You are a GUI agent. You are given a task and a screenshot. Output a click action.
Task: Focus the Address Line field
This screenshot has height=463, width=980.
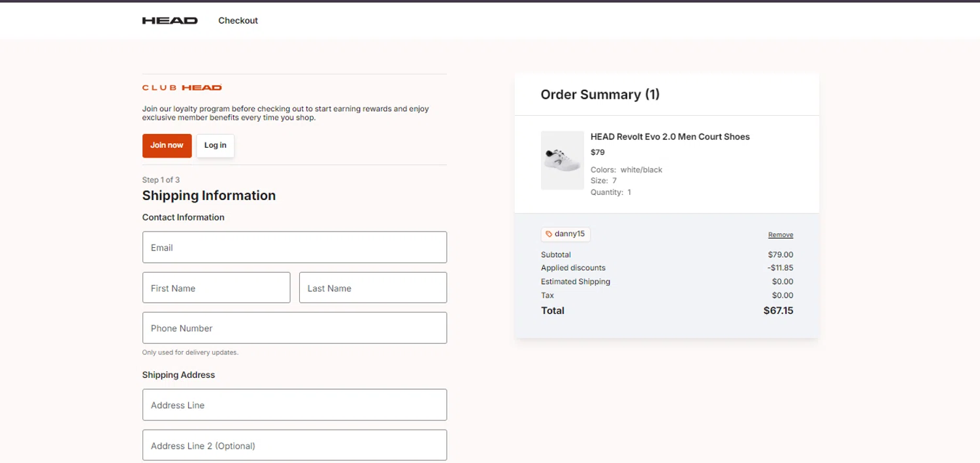pyautogui.click(x=295, y=405)
